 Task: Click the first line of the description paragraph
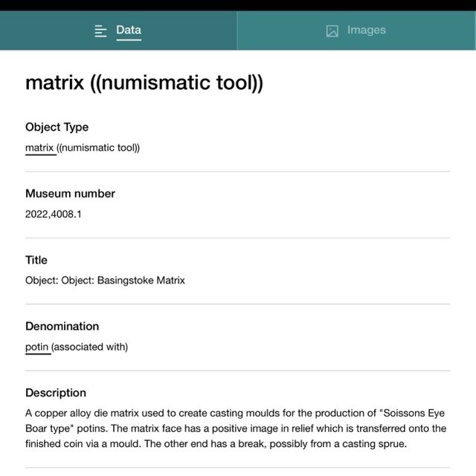click(x=235, y=414)
